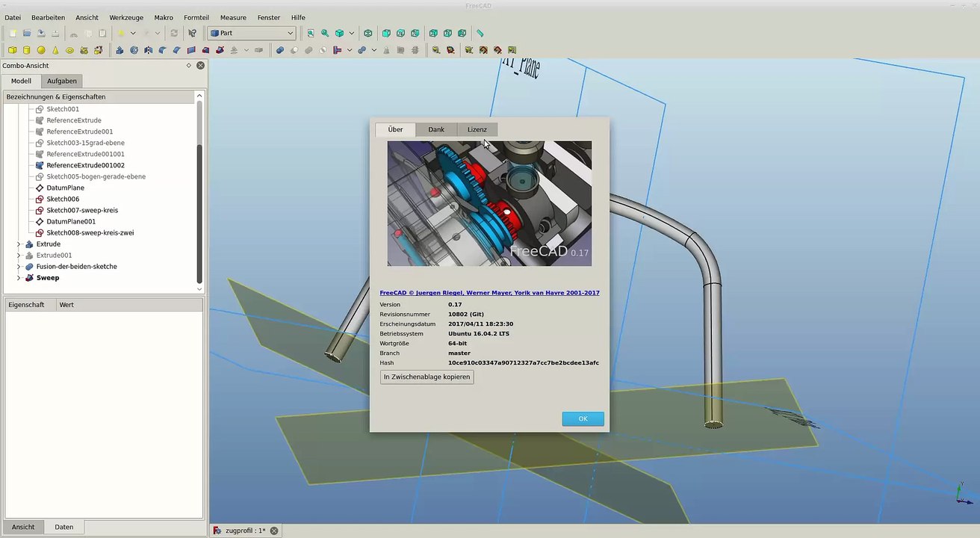The image size is (980, 538).
Task: Click the FreeCAD 0.17 splash image
Action: point(489,203)
